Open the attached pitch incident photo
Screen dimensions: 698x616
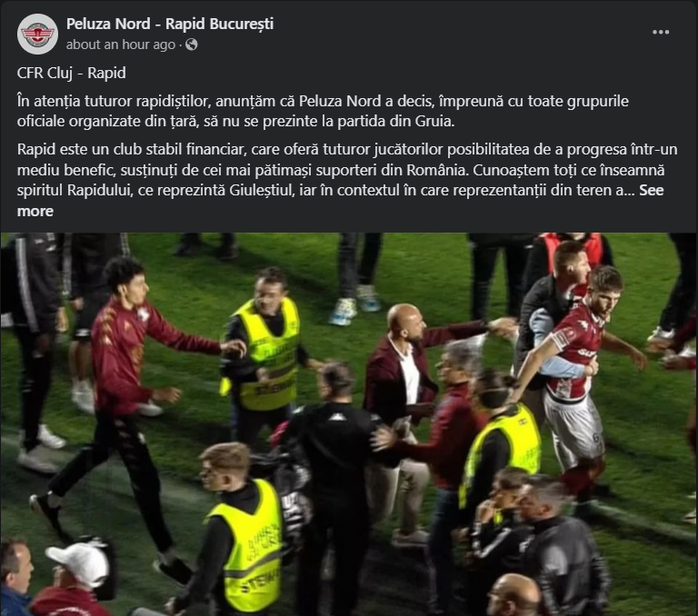[349, 424]
